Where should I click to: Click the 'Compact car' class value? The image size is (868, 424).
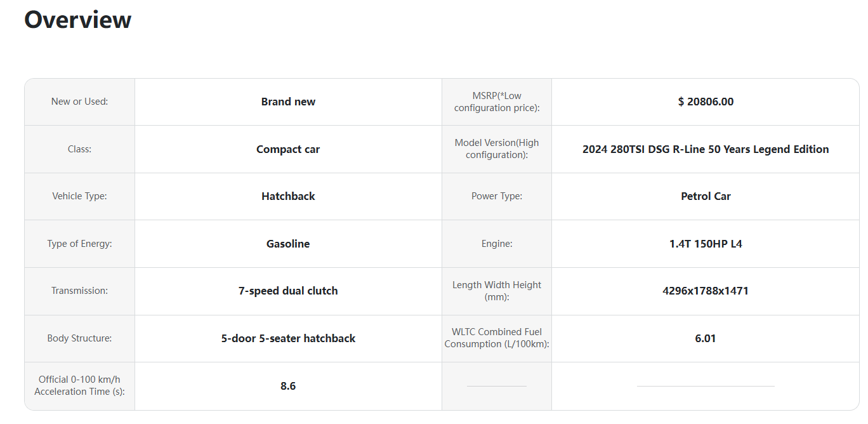coord(288,149)
